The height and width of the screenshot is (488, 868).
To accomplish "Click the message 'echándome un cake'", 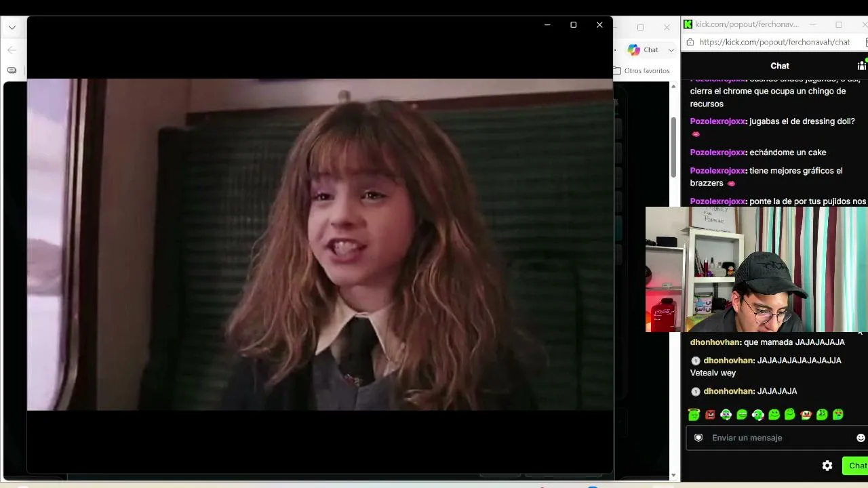I will pyautogui.click(x=788, y=152).
